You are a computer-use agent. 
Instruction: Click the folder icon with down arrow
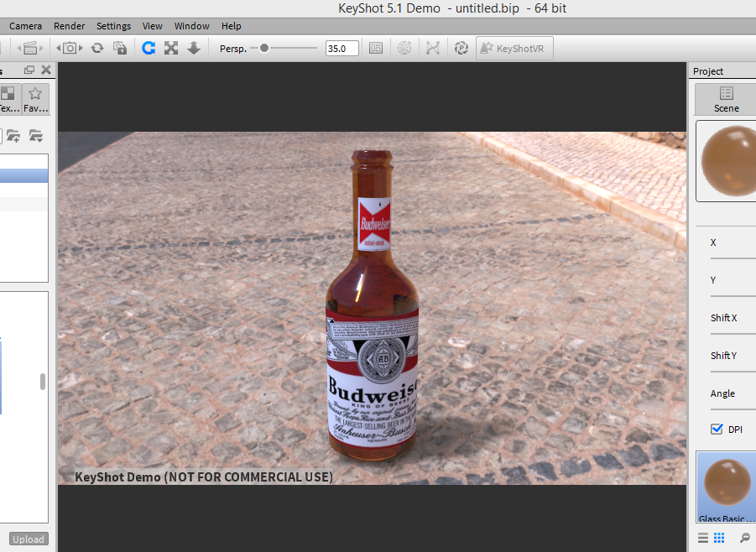(x=36, y=136)
